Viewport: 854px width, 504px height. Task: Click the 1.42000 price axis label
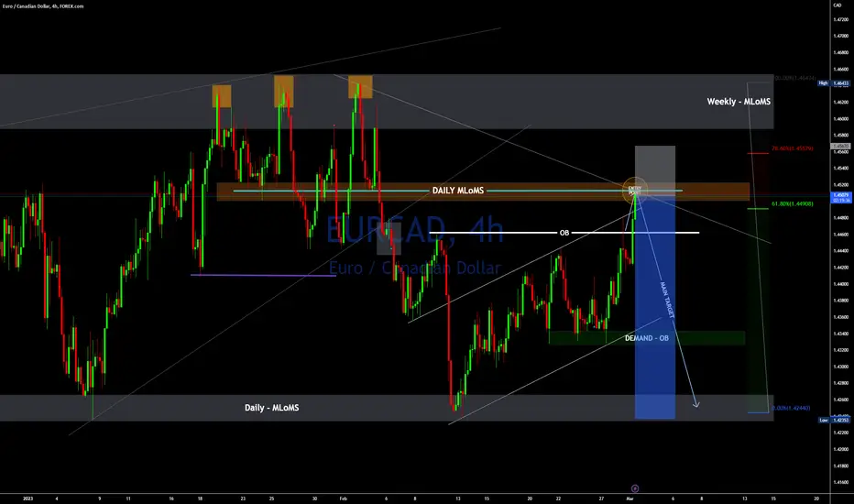coord(841,449)
